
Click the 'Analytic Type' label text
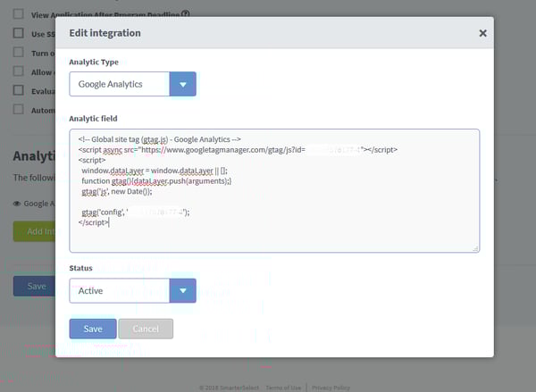(x=94, y=62)
